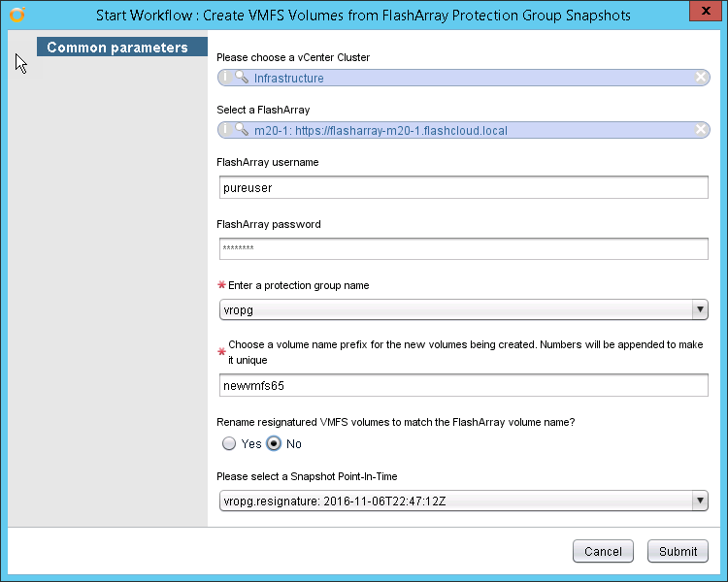Select No for renaming VMFS volumes
The height and width of the screenshot is (582, 728).
click(274, 443)
